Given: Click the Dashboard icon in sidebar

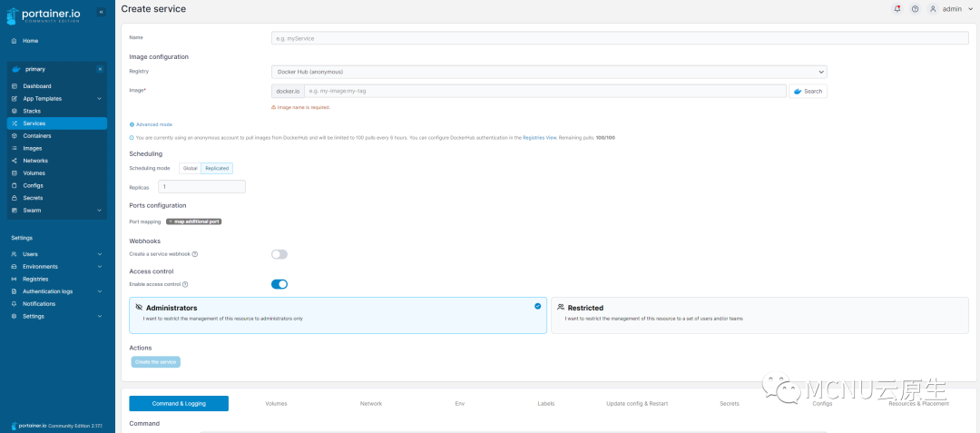Looking at the screenshot, I should (14, 86).
